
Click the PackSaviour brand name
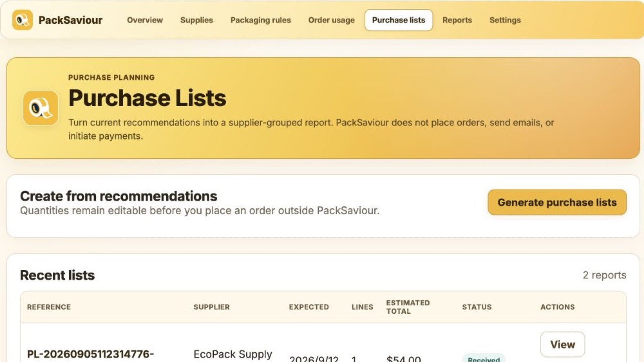(70, 20)
